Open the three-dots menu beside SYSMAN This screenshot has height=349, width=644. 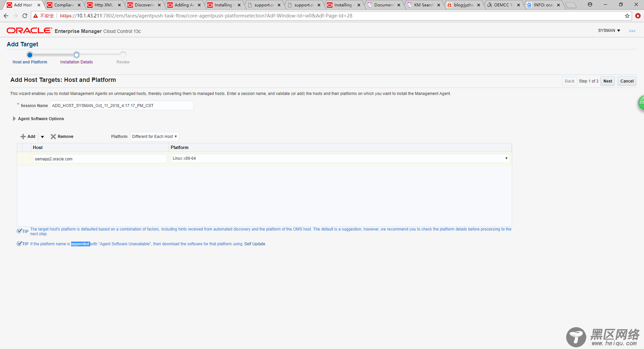632,31
